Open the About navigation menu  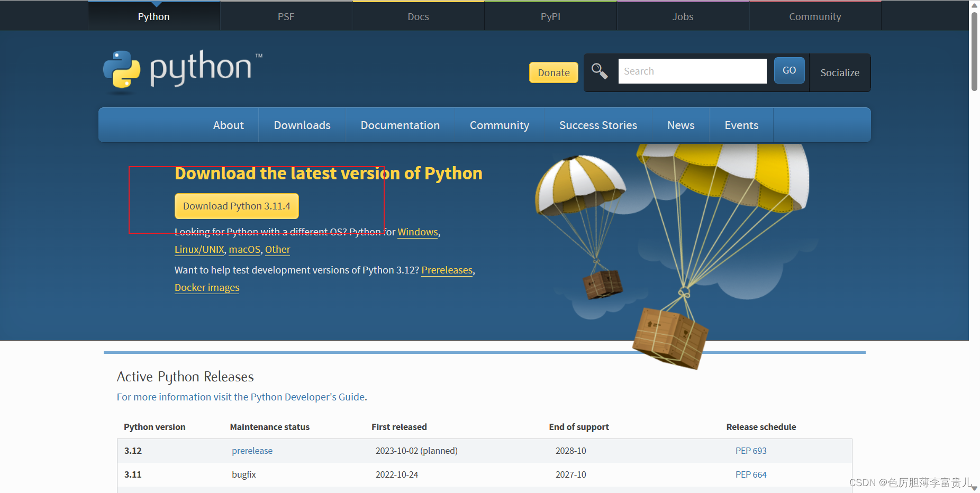coord(228,125)
